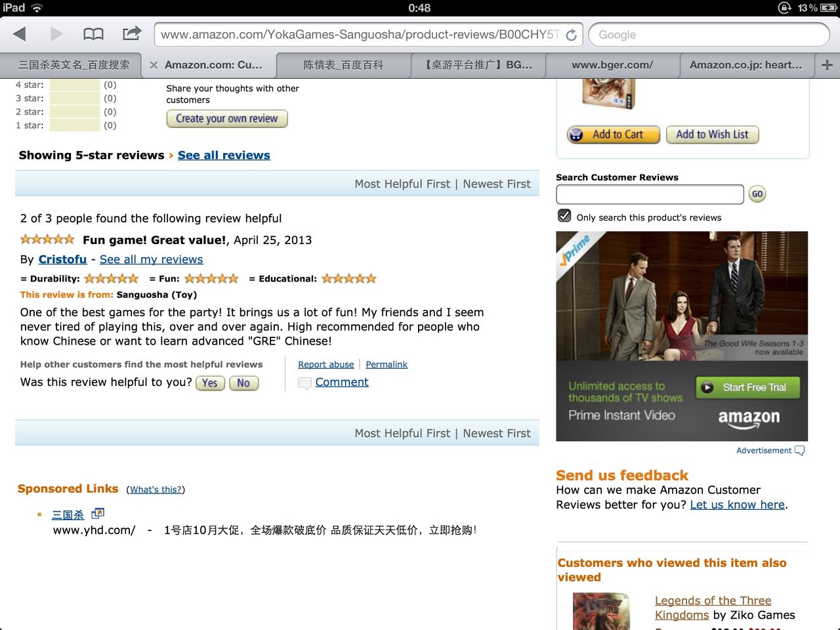Open the See all reviews link

click(x=224, y=156)
